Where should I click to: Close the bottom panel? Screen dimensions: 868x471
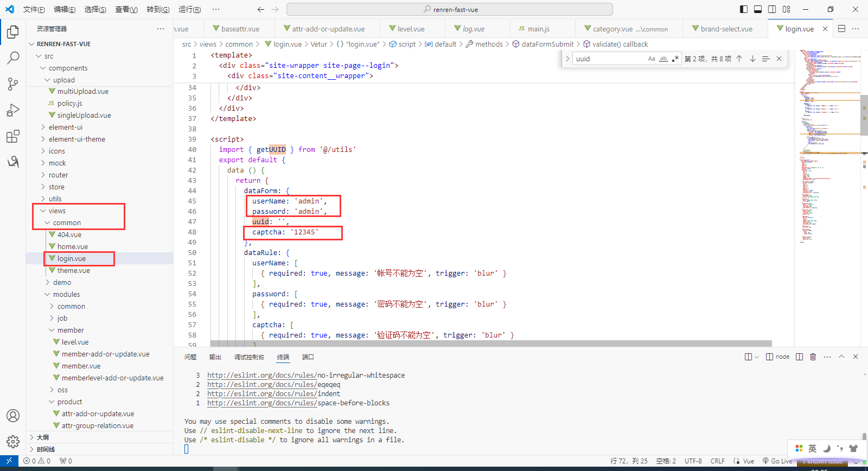click(x=856, y=357)
